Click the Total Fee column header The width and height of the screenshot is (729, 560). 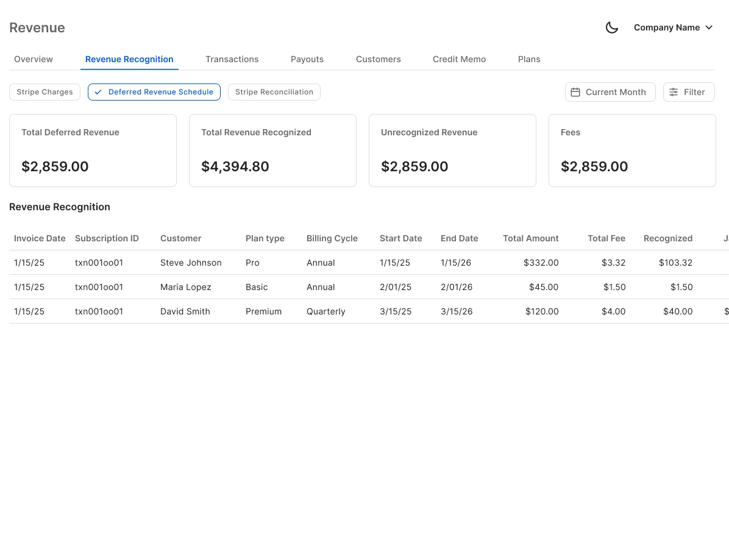(606, 238)
